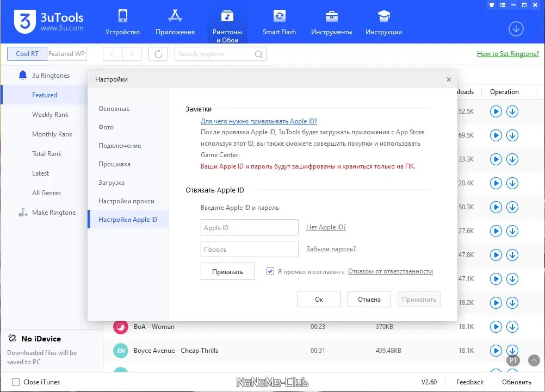Click the refresh icon in toolbar
The image size is (545, 392).
(x=158, y=54)
